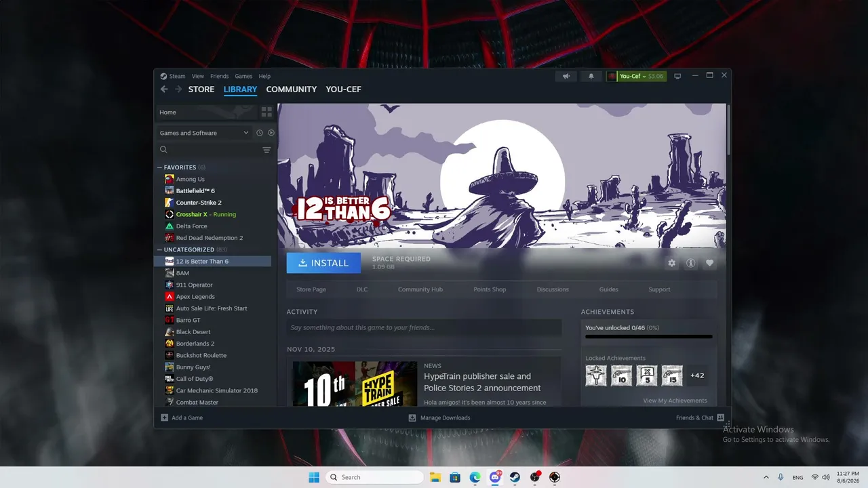868x488 pixels.
Task: Collapse the Uncategorized category
Action: [160, 249]
